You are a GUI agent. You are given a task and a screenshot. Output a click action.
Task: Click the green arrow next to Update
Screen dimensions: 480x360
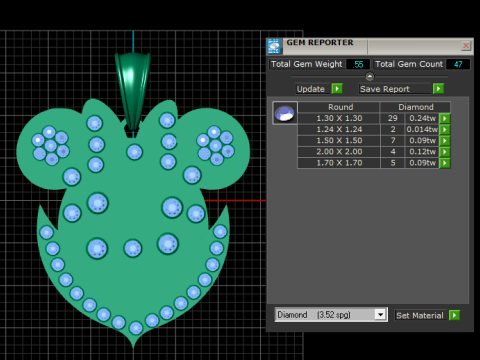[x=337, y=89]
